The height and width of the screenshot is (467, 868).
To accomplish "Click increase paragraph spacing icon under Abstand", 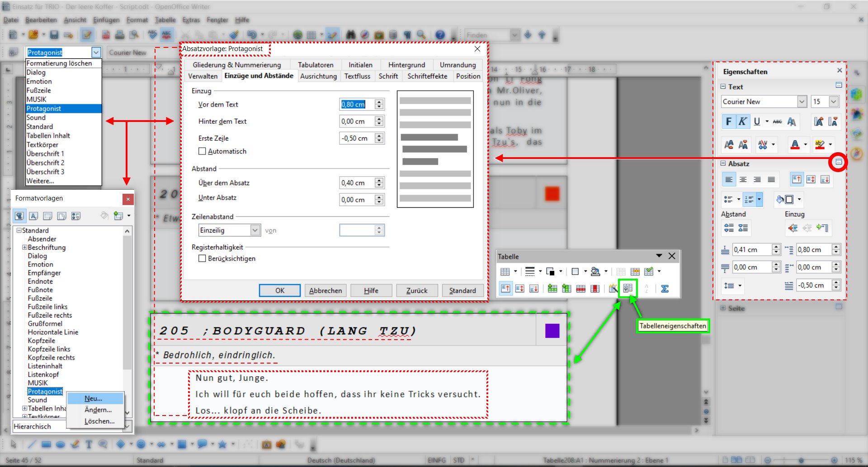I will click(x=729, y=228).
